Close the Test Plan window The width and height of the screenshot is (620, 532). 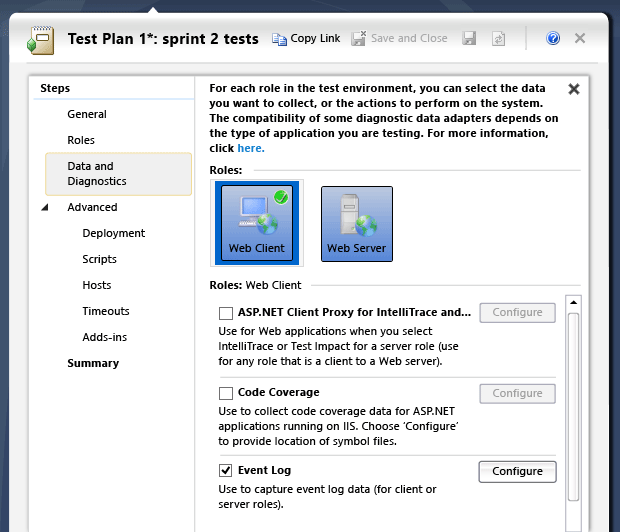pyautogui.click(x=580, y=38)
